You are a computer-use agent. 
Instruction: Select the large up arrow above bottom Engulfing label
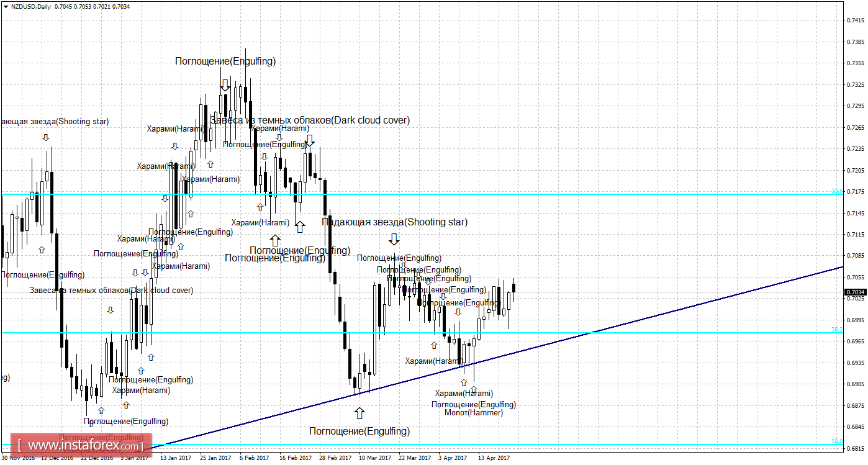tap(359, 413)
